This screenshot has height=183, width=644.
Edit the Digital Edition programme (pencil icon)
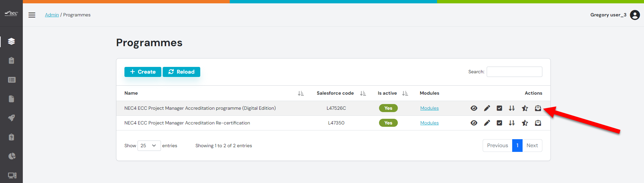tap(487, 108)
